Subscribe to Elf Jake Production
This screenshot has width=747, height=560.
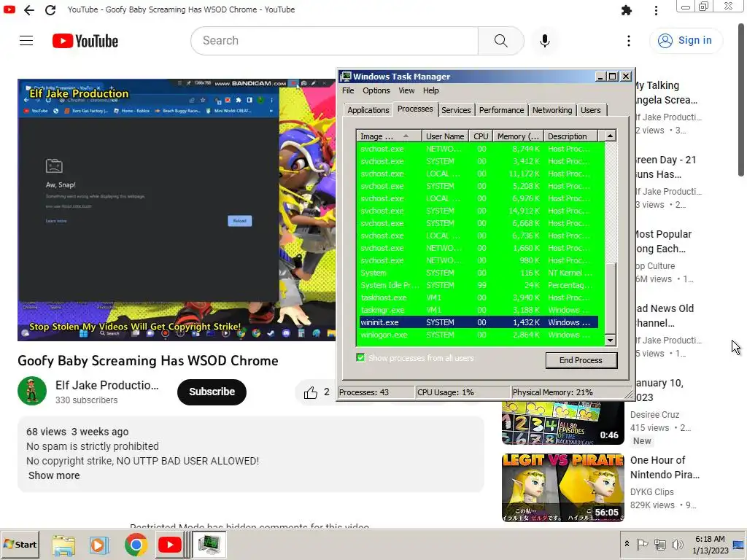(212, 392)
